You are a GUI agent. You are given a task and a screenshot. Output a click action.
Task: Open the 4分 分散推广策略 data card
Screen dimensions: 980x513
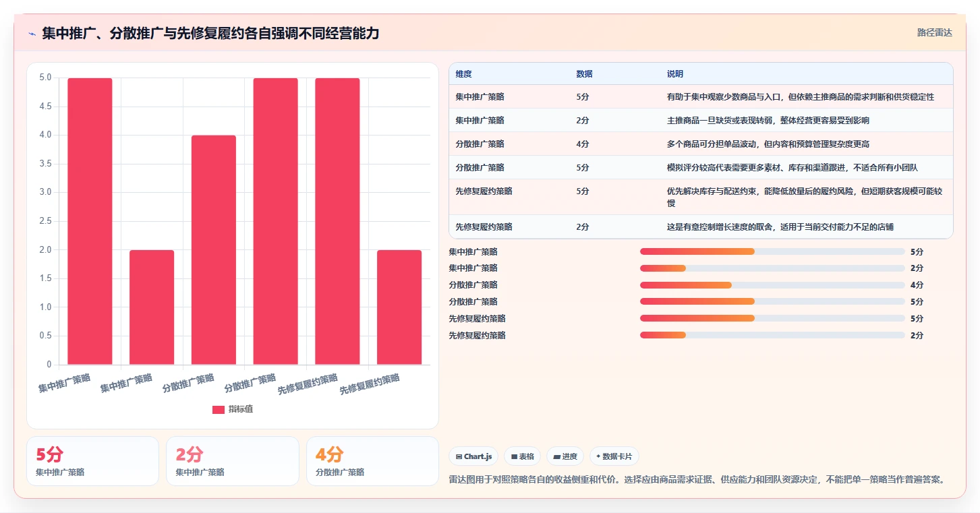372,461
